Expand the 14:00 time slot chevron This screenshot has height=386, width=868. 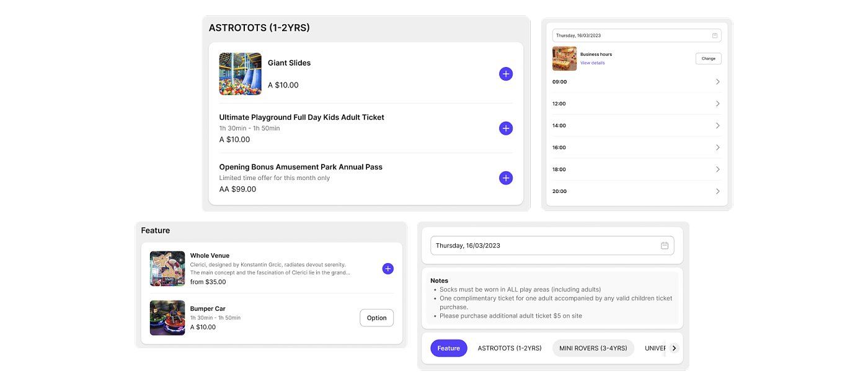717,125
